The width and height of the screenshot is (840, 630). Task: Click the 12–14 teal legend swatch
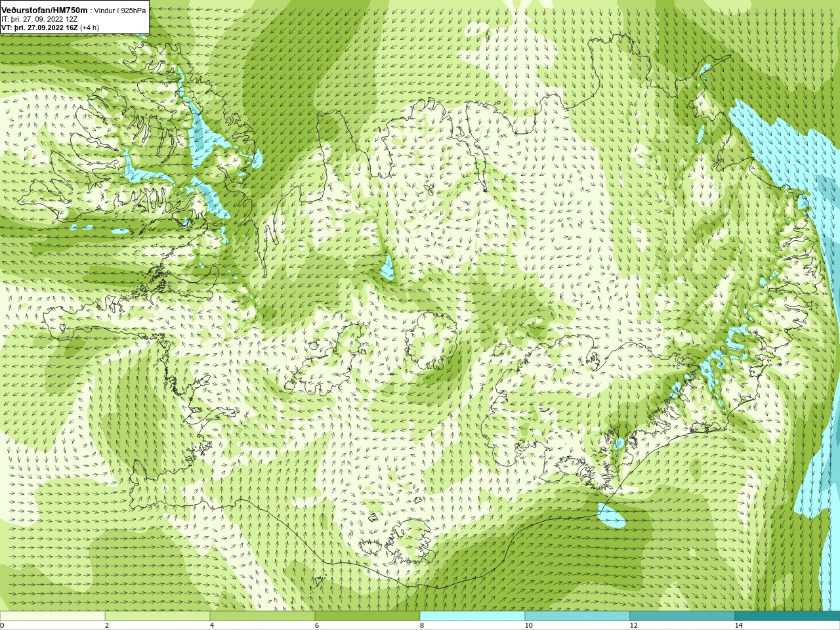point(682,616)
